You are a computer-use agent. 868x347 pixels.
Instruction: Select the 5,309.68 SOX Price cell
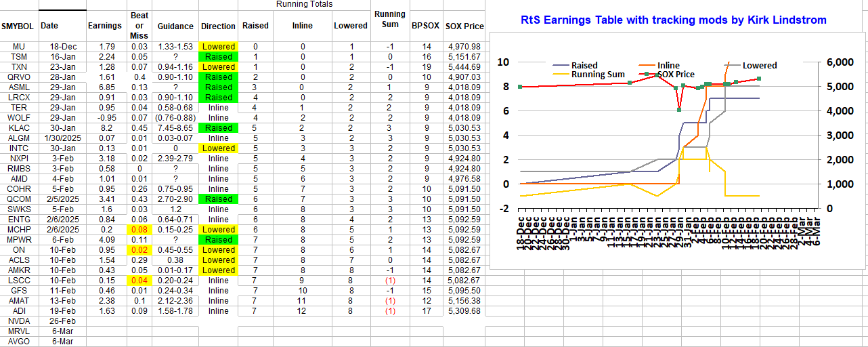(x=464, y=311)
